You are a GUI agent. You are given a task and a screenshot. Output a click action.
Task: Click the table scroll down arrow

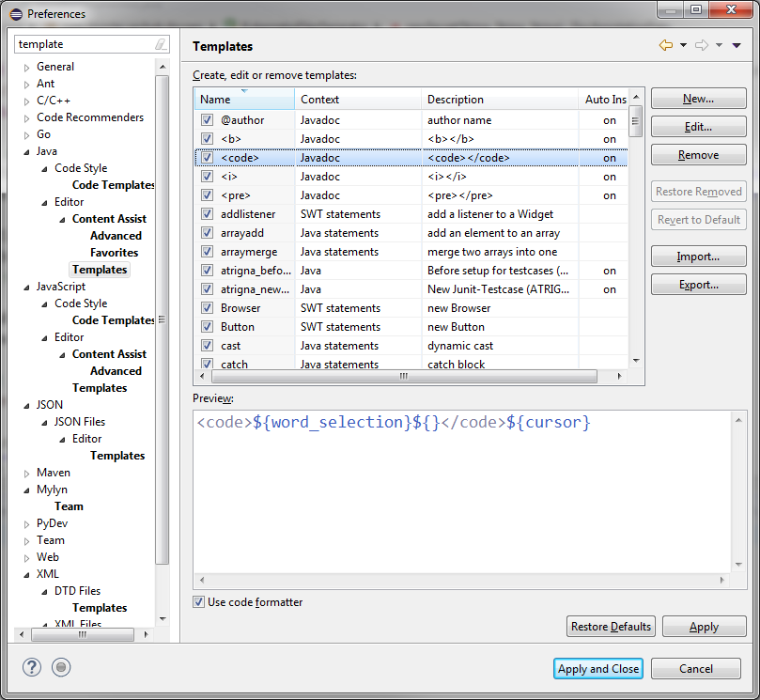[x=636, y=361]
